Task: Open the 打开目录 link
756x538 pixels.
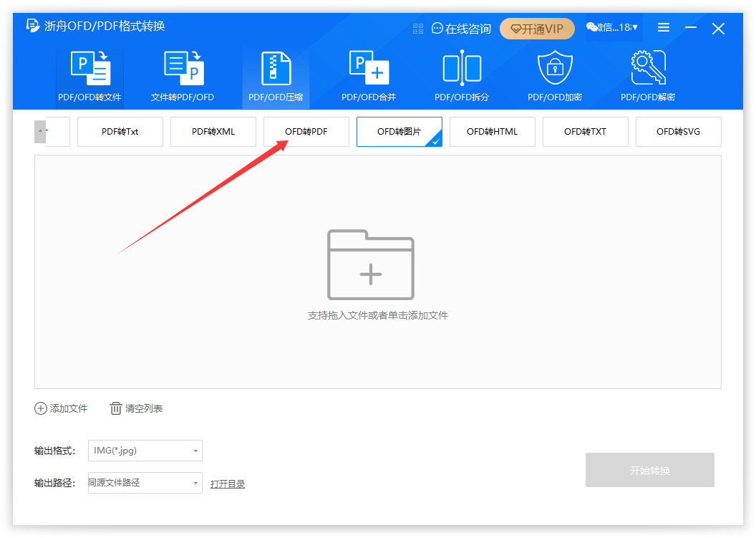Action: [228, 484]
